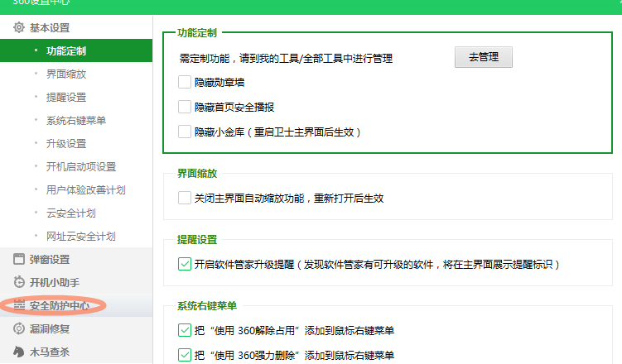Click the clock icon beside 开机小助手

[19, 282]
